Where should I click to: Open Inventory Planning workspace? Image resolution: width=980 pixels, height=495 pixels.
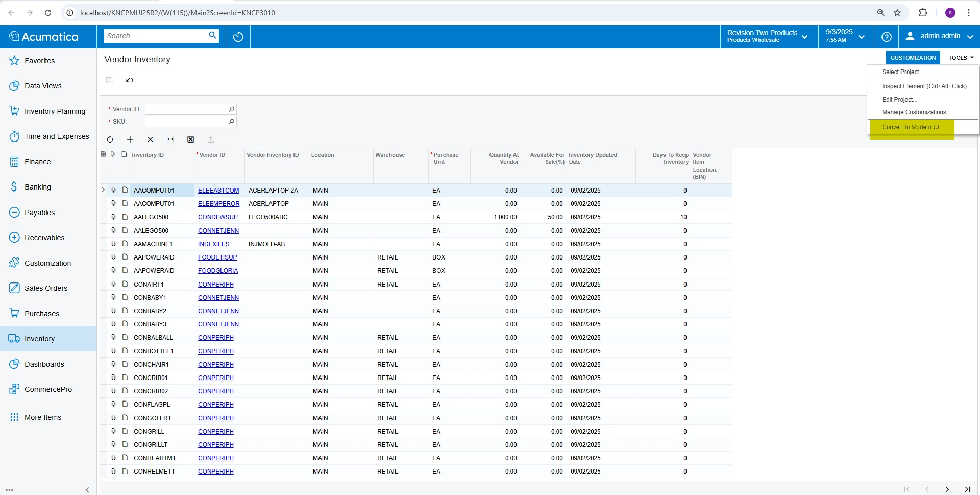(48, 111)
